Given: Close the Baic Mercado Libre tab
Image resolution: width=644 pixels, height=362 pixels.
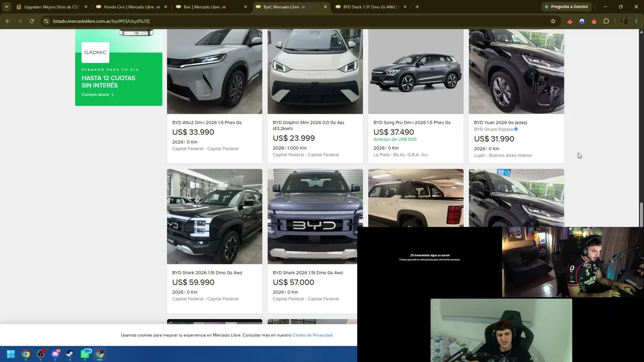Looking at the screenshot, I should click(x=246, y=7).
